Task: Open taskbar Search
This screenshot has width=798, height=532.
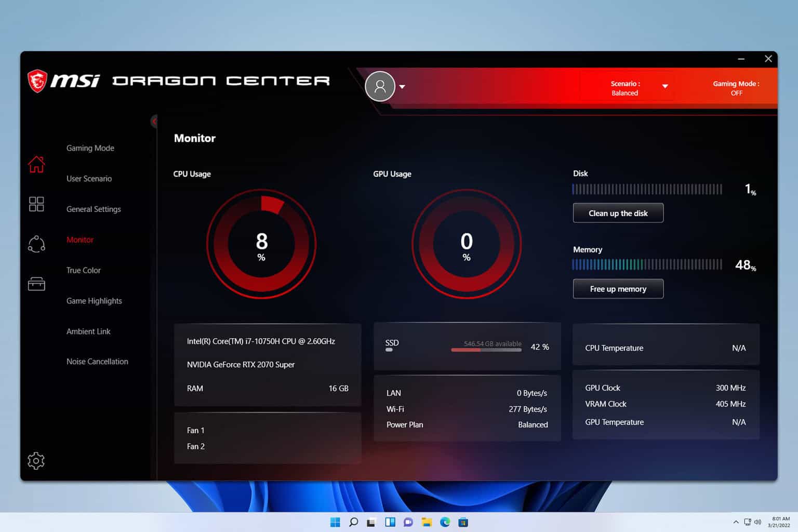Action: pyautogui.click(x=353, y=522)
